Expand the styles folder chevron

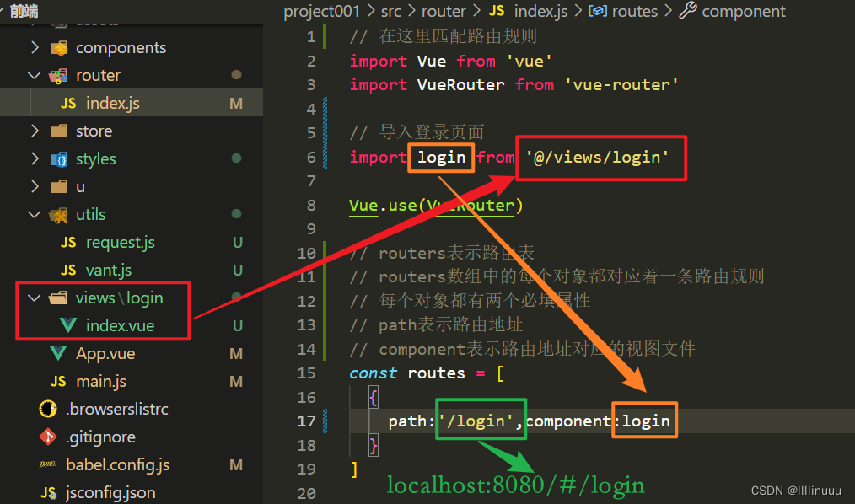[35, 158]
